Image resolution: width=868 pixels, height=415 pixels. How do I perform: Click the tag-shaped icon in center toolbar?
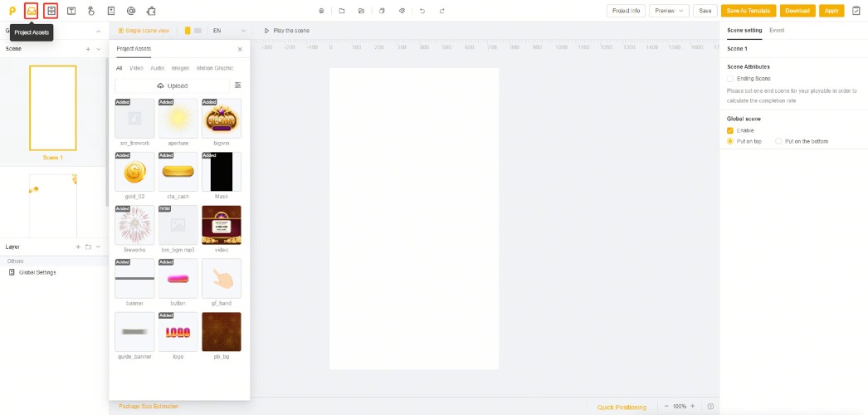tap(402, 11)
